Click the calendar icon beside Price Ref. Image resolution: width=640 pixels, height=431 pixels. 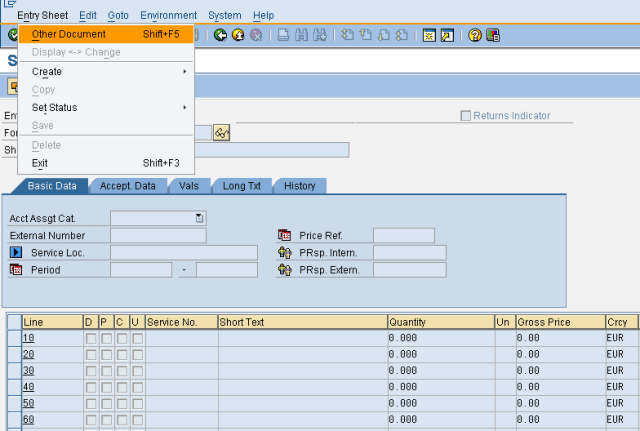[x=284, y=235]
